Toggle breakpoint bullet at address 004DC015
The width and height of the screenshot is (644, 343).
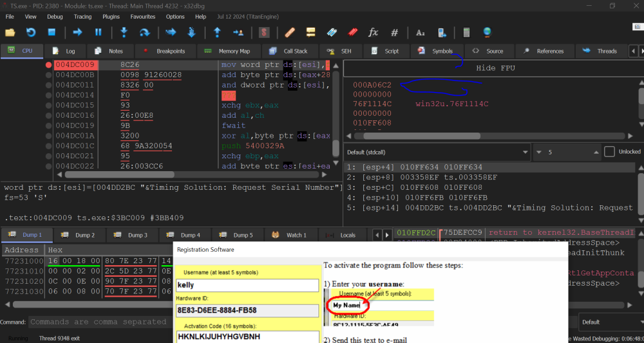point(49,105)
